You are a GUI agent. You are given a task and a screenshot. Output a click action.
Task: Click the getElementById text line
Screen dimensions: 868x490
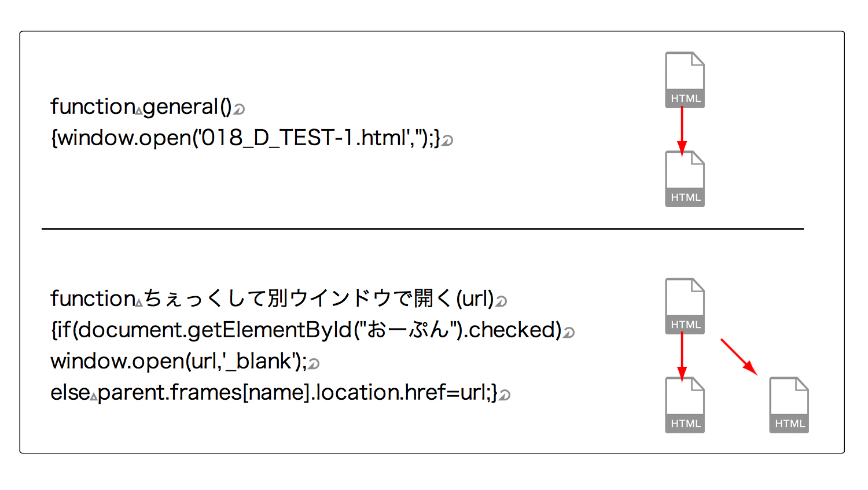[x=306, y=330]
